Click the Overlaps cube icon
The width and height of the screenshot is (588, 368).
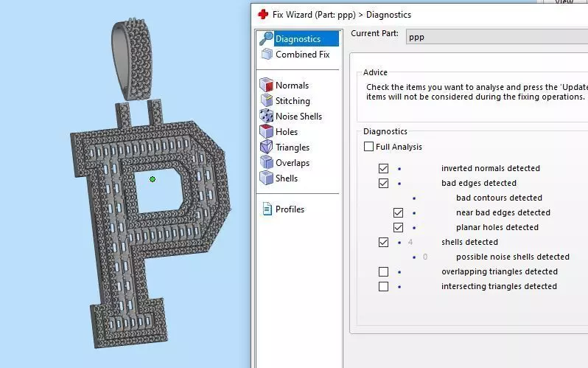[266, 162]
